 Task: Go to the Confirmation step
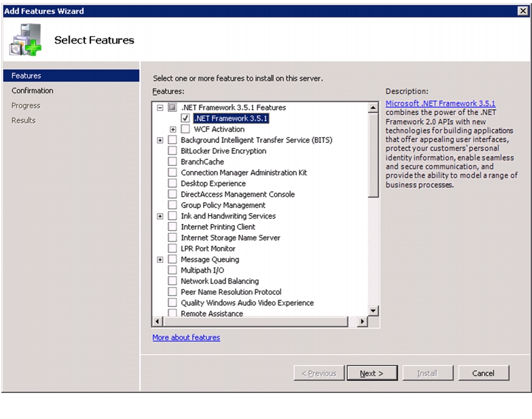(x=32, y=90)
